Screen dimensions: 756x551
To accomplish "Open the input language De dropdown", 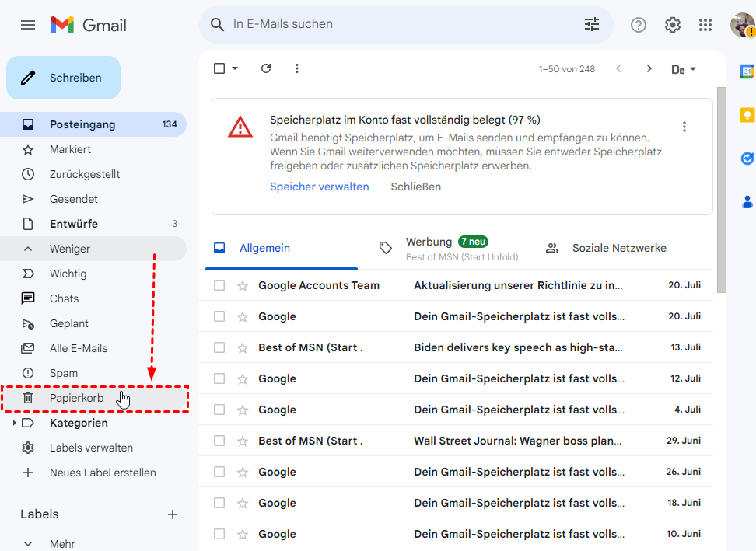I will [684, 69].
